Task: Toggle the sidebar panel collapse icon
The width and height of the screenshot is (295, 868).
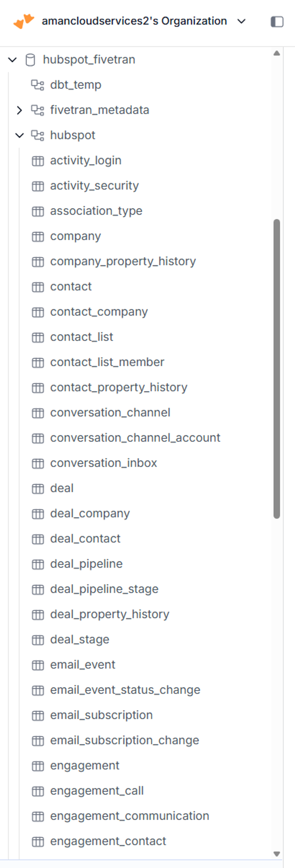Action: tap(277, 22)
